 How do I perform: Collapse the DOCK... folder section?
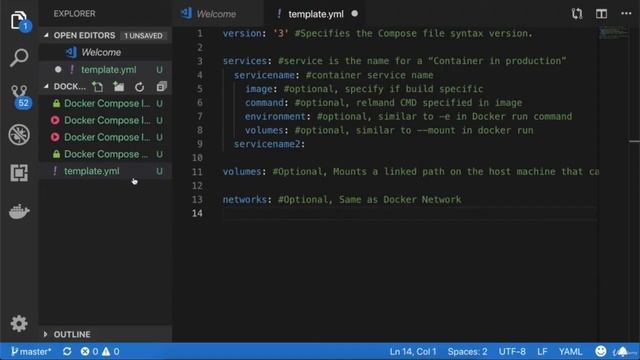[x=46, y=87]
